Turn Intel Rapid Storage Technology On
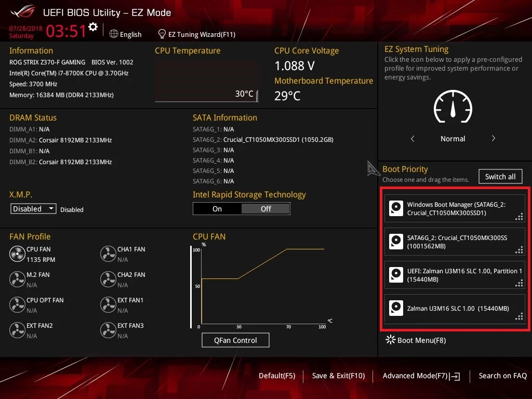The height and width of the screenshot is (399, 532). click(217, 209)
